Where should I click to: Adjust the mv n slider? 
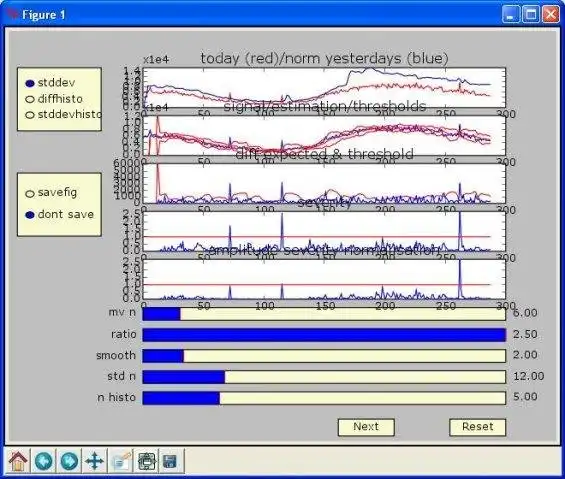click(x=324, y=314)
